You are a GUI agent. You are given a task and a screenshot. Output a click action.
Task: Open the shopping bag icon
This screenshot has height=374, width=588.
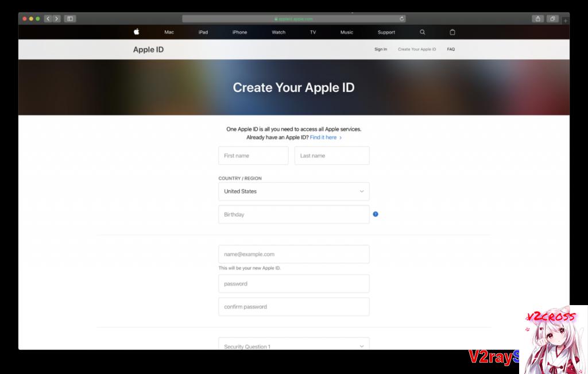(x=452, y=32)
